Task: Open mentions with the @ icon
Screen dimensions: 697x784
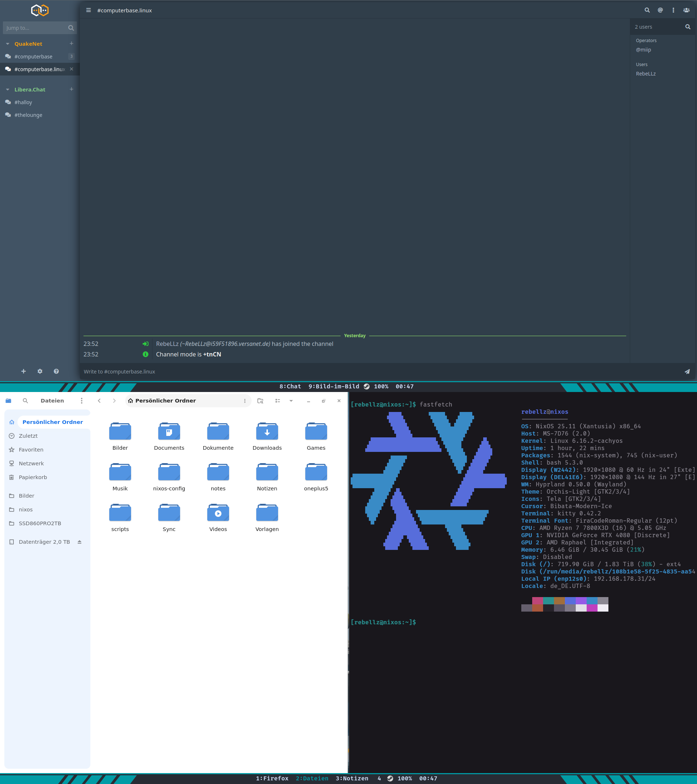Action: (x=660, y=11)
